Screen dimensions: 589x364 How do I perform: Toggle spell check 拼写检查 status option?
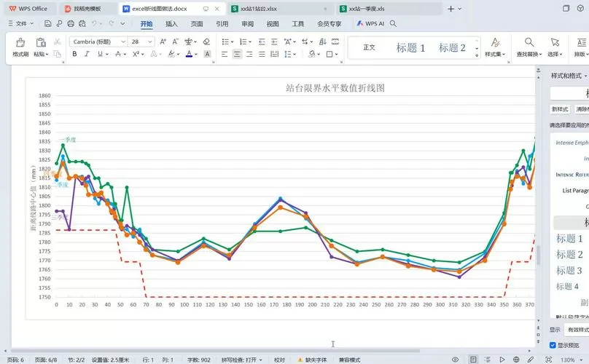pyautogui.click(x=242, y=360)
